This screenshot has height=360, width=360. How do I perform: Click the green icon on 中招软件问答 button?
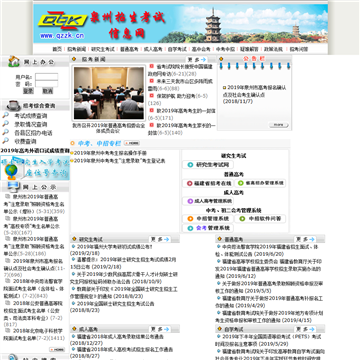(x=242, y=219)
